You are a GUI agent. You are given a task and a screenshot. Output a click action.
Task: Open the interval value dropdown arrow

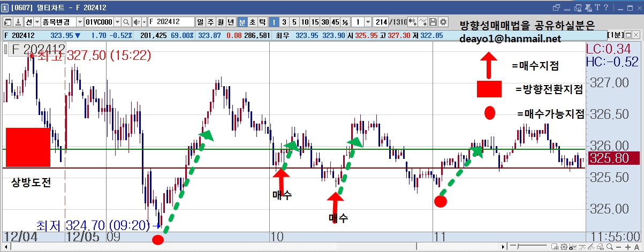[368, 22]
